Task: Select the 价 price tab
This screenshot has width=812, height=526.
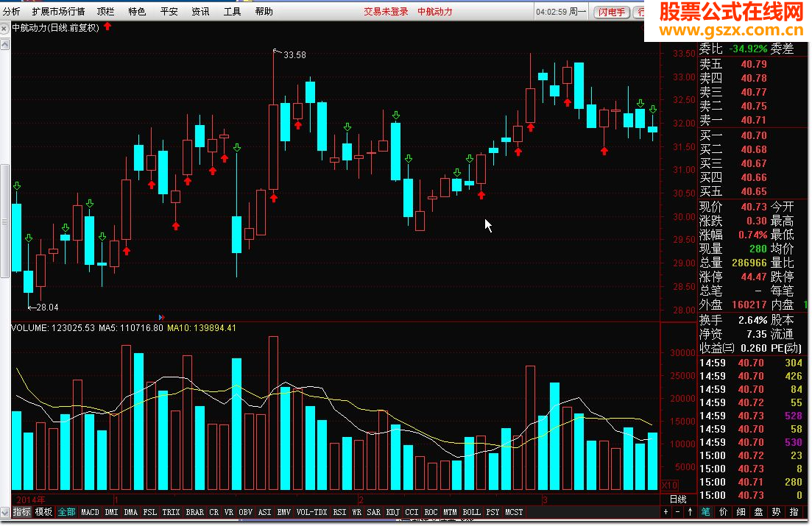Action: 724,512
